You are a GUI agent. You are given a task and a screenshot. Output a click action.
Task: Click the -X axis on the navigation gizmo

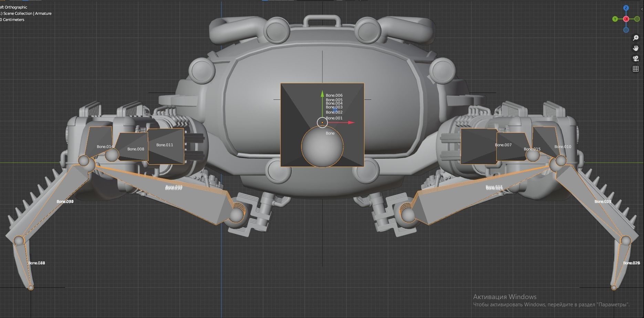(x=626, y=19)
